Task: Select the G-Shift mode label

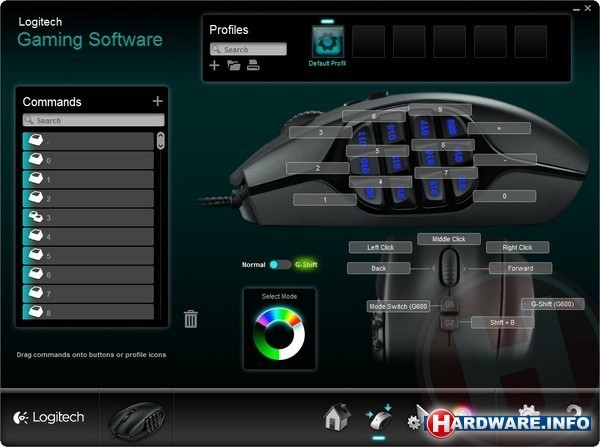Action: pyautogui.click(x=306, y=264)
